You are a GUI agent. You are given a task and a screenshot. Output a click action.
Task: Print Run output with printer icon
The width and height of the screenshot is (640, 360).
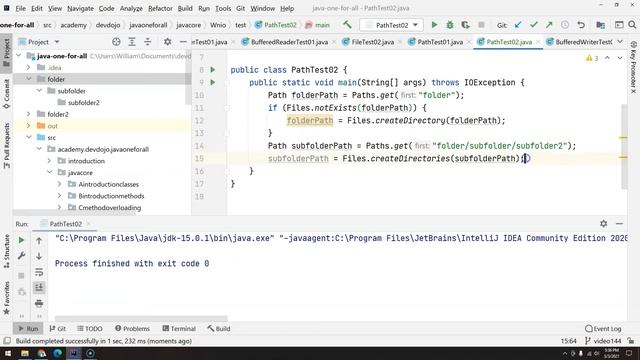coord(39,303)
